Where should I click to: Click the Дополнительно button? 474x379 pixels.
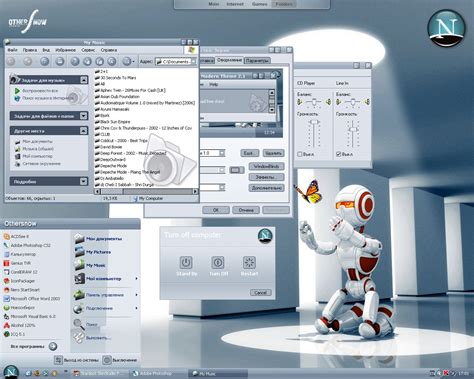[266, 188]
